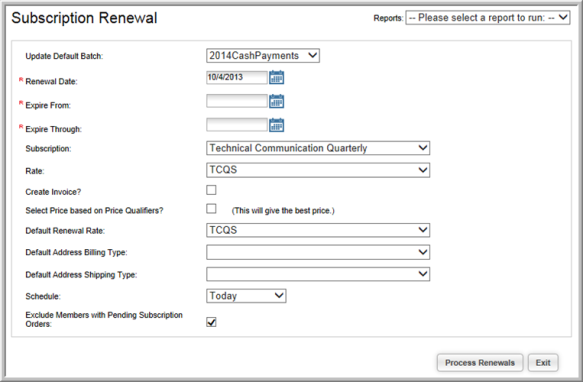This screenshot has width=583, height=382.
Task: Open the Default Address Shipping Type dropdown
Action: [x=318, y=274]
